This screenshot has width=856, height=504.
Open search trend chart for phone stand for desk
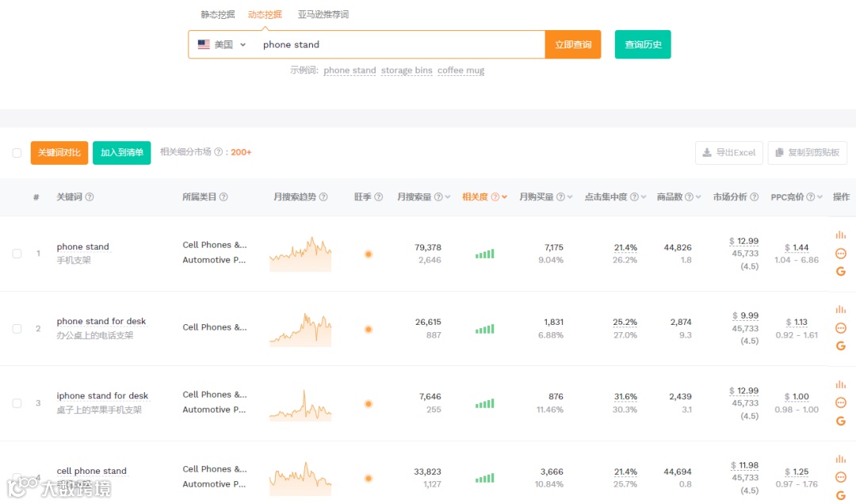point(300,330)
